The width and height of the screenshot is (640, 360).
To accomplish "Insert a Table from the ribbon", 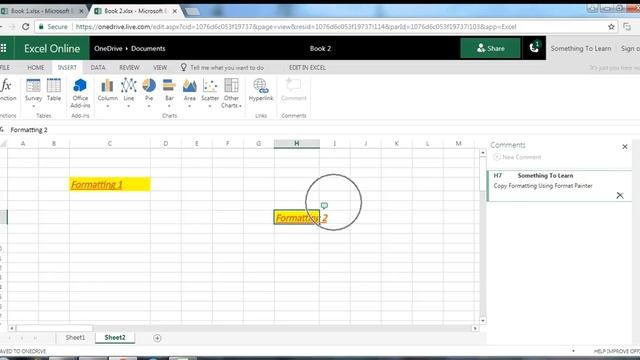I will click(53, 90).
